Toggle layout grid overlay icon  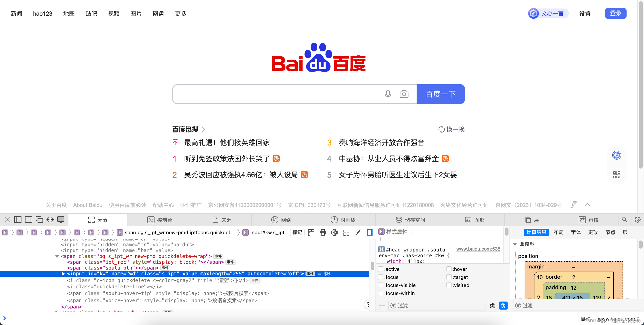pos(346,232)
